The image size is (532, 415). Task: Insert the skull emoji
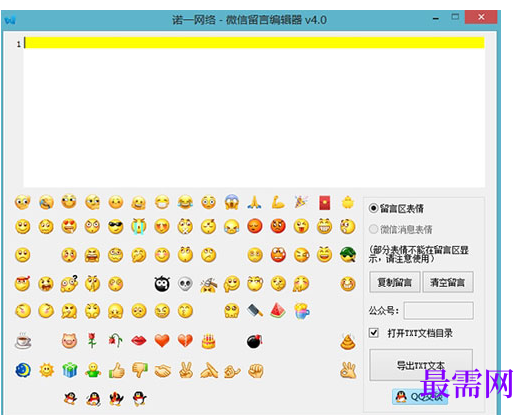[x=185, y=284]
